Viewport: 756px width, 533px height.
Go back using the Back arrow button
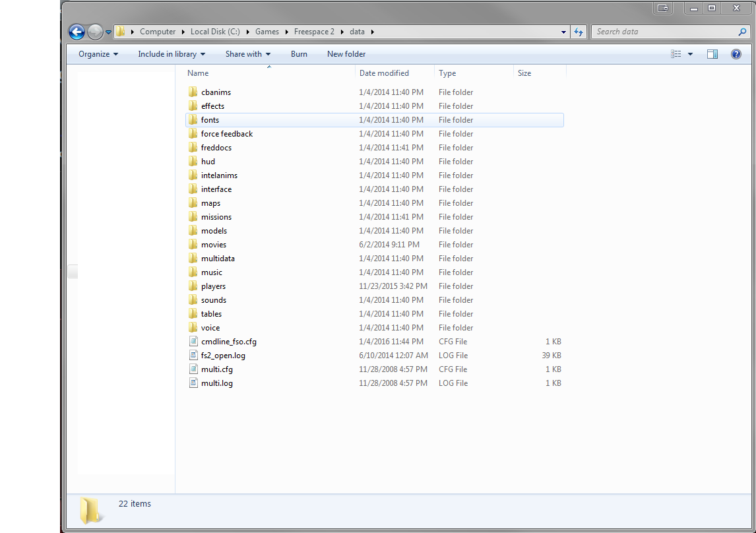coord(77,32)
